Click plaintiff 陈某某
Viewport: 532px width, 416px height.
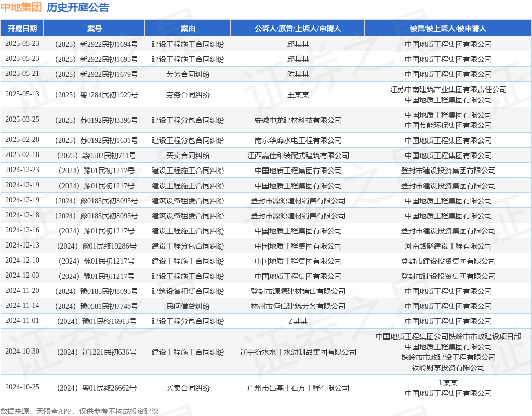pyautogui.click(x=298, y=74)
